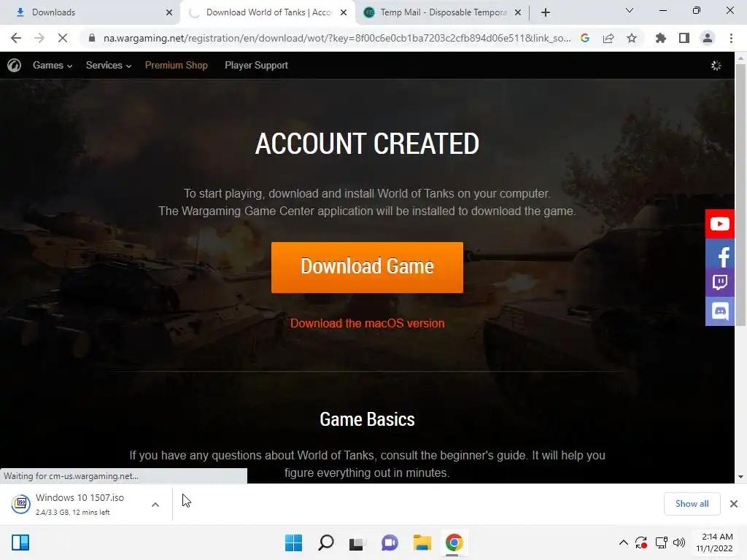Open the Twitch social sidebar icon
Image resolution: width=747 pixels, height=560 pixels.
tap(719, 282)
